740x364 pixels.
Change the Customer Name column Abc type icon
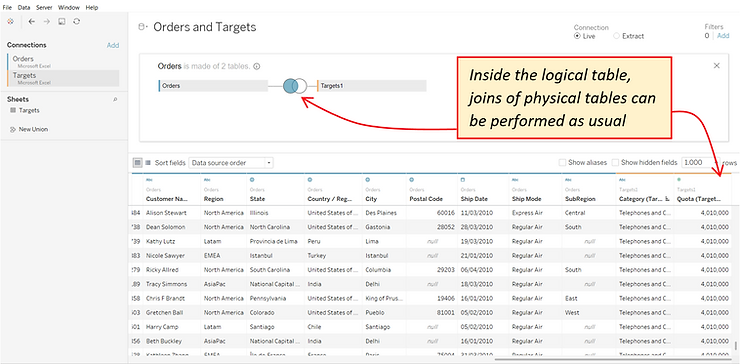(x=149, y=180)
